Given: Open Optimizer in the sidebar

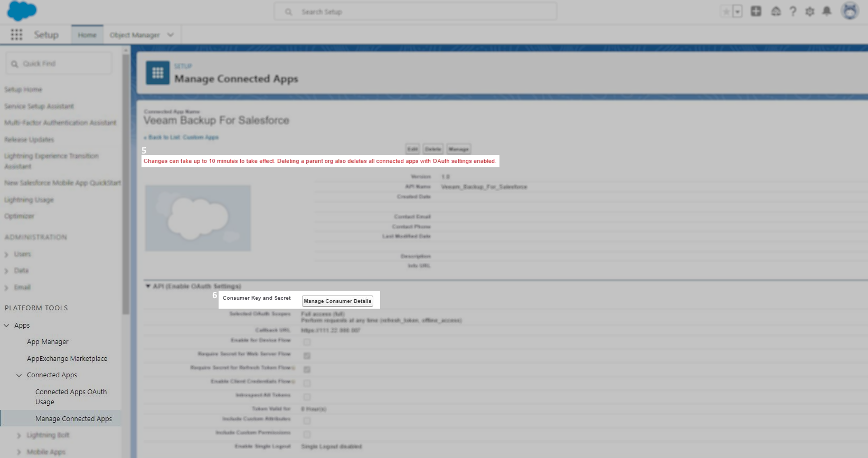Looking at the screenshot, I should coord(19,216).
